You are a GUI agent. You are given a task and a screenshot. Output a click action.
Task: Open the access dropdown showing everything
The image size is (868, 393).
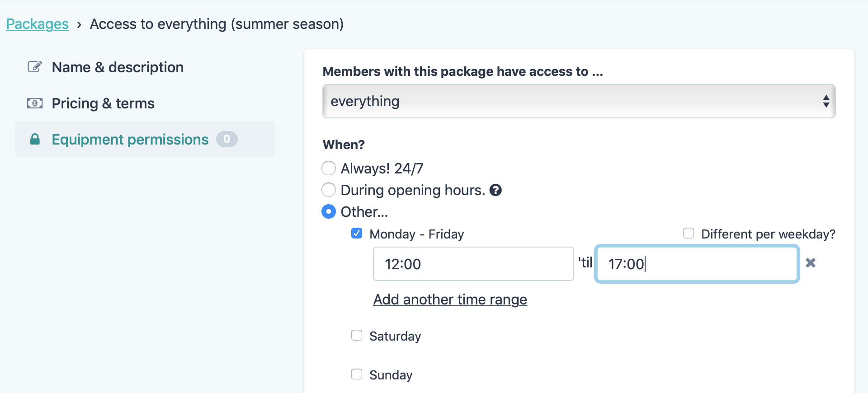coord(579,101)
